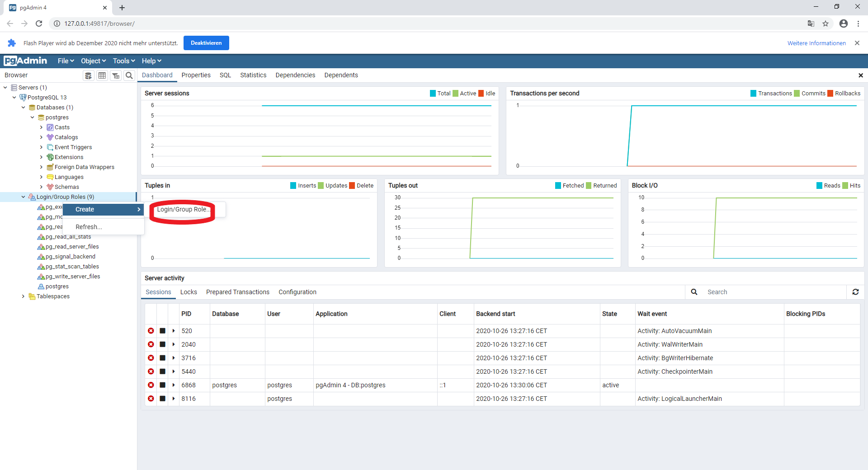Screen dimensions: 868x470
Task: Open the Chrome profile icon
Action: (844, 23)
